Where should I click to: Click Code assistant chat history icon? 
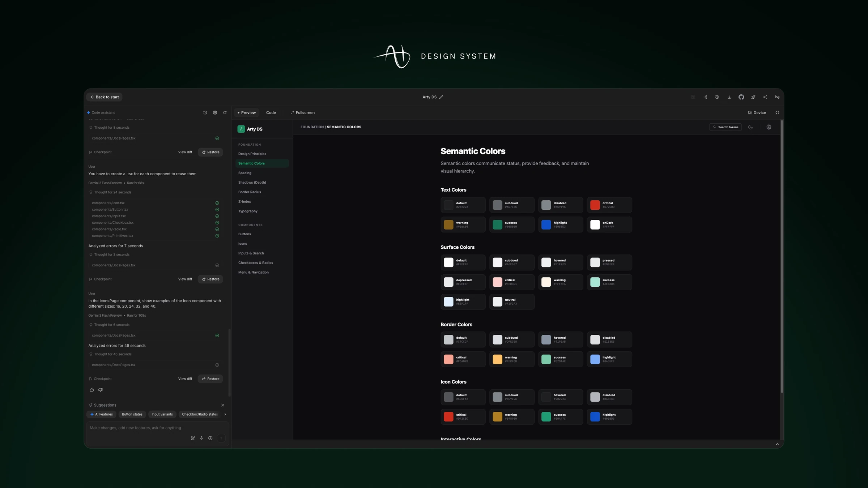click(x=205, y=113)
